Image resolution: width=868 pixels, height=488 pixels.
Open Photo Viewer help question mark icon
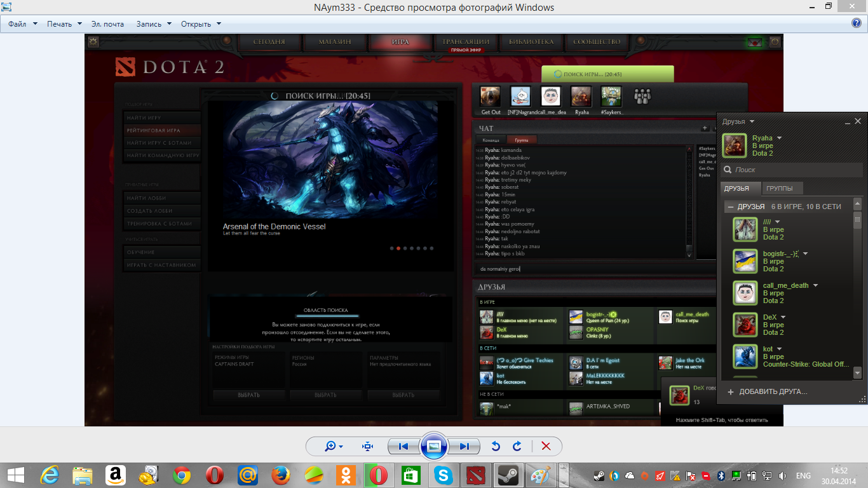856,24
